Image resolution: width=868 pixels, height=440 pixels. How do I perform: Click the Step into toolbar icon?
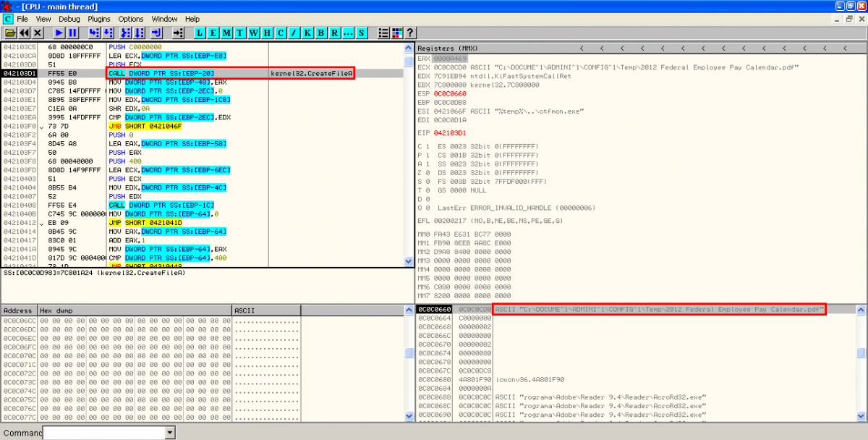pyautogui.click(x=93, y=33)
